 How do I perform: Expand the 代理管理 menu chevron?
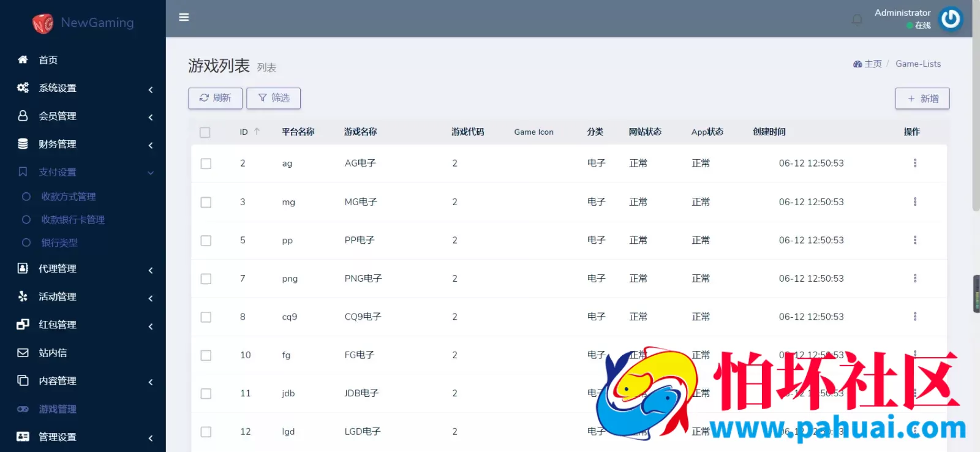tap(151, 270)
